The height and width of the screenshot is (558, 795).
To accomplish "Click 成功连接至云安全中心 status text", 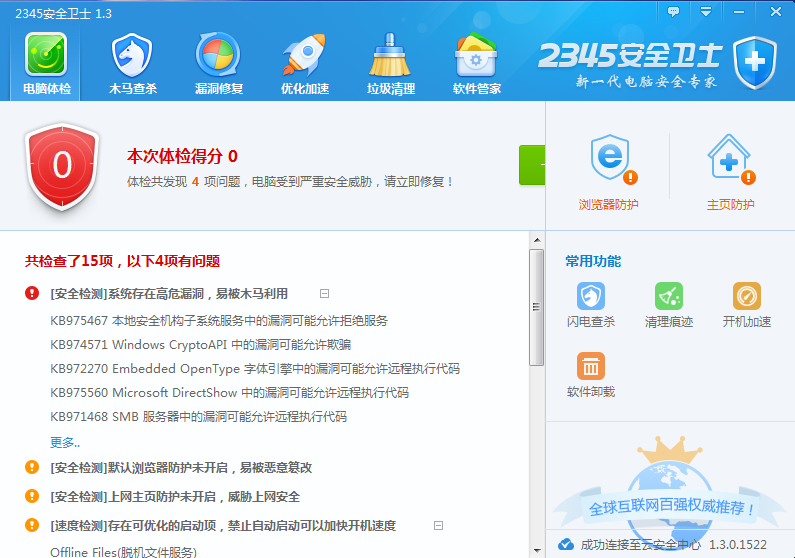I will coord(641,544).
